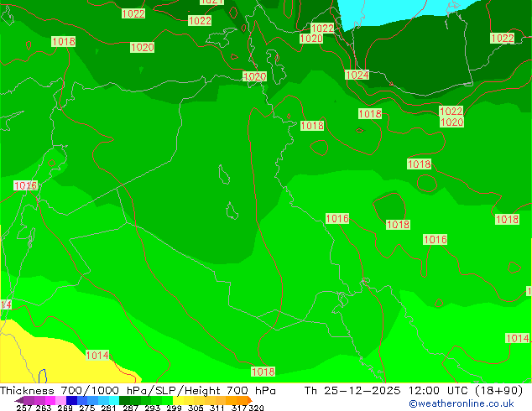Click the cyan legend color swatch

pyautogui.click(x=113, y=400)
